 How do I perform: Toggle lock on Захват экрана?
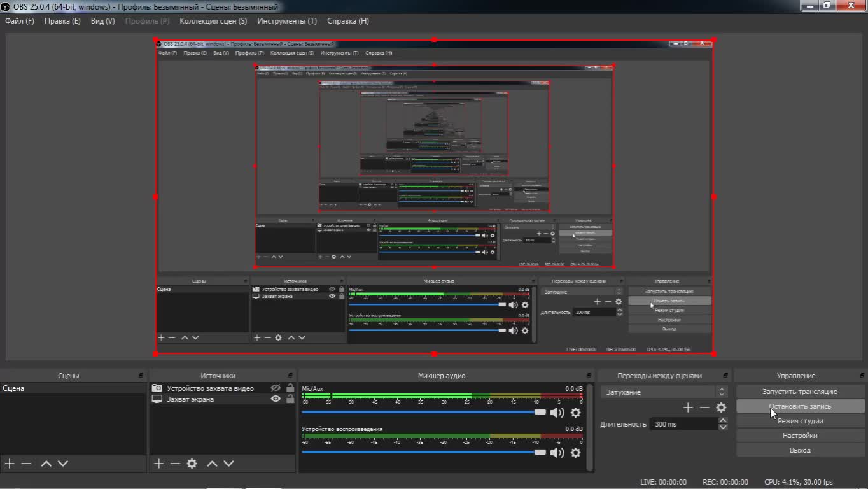(x=290, y=399)
